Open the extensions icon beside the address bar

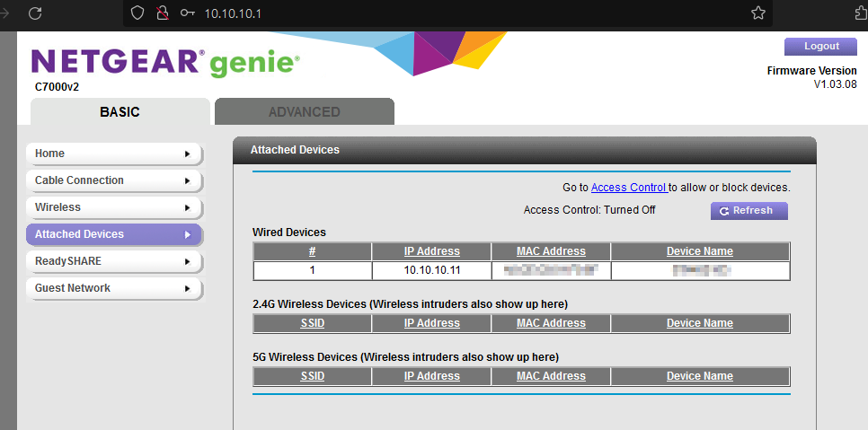click(x=862, y=13)
